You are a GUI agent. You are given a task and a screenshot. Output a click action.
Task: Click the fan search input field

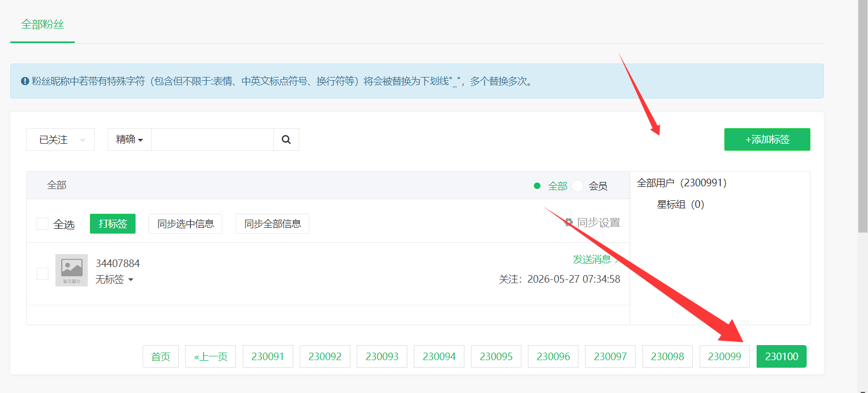tap(213, 139)
